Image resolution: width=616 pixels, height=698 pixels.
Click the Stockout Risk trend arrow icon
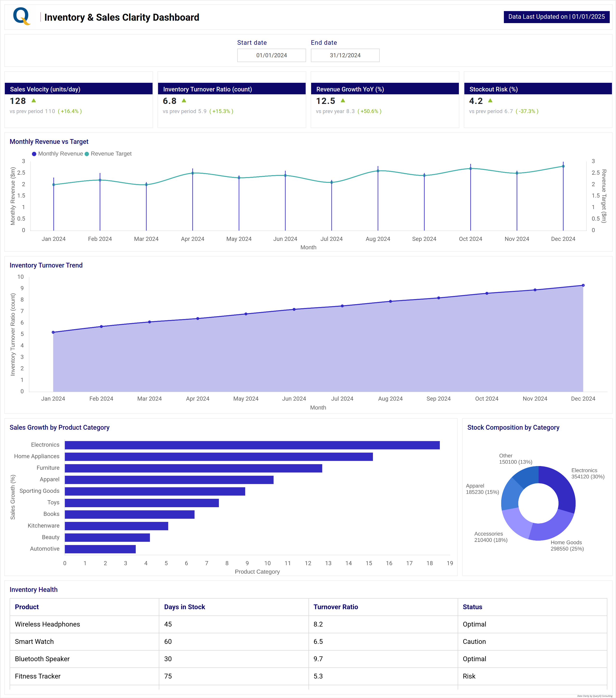pyautogui.click(x=490, y=101)
